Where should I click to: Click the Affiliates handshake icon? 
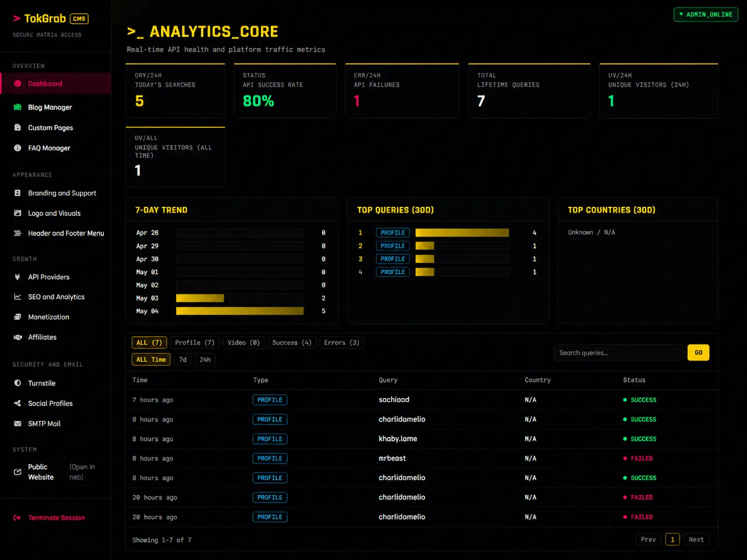click(18, 337)
